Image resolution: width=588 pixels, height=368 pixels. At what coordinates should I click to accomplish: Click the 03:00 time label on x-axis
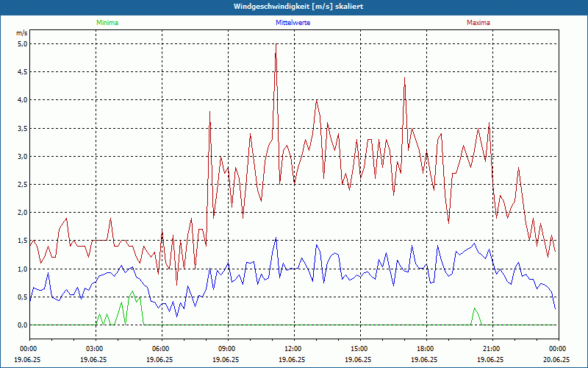click(95, 349)
